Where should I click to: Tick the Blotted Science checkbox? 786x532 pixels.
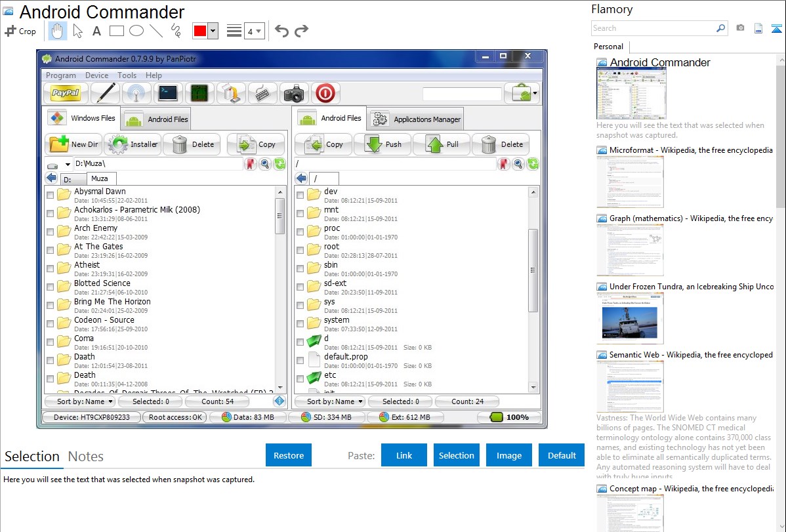tap(50, 287)
